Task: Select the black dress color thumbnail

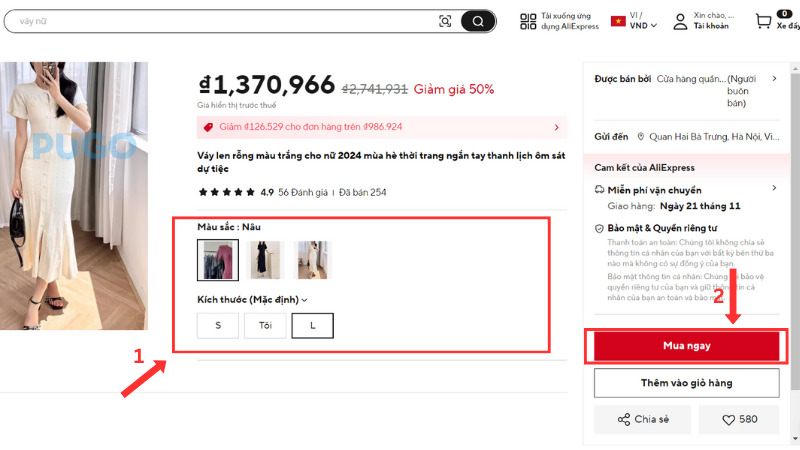Action: (x=266, y=260)
